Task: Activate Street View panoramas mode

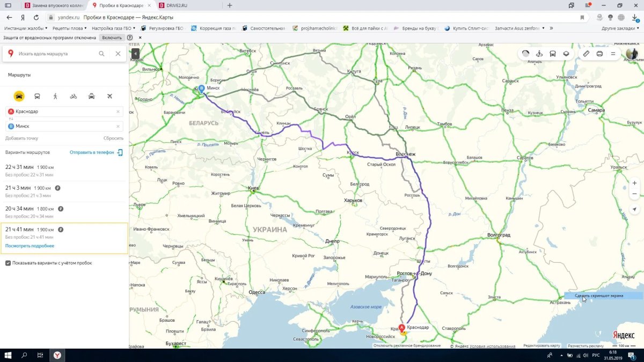Action: (539, 54)
